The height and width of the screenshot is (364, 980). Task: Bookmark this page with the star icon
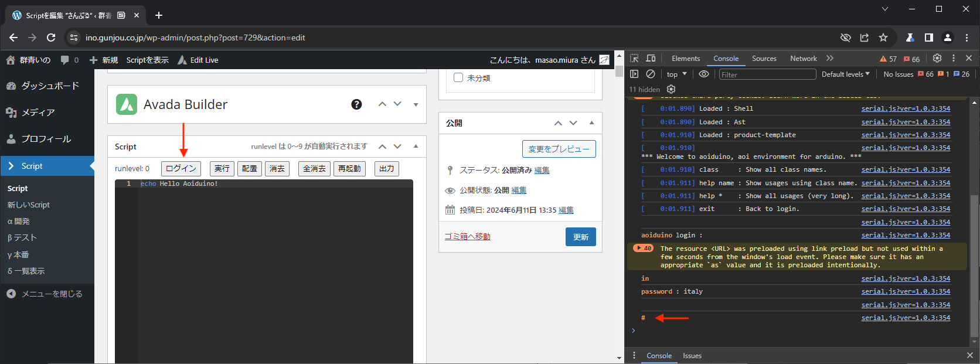tap(883, 38)
